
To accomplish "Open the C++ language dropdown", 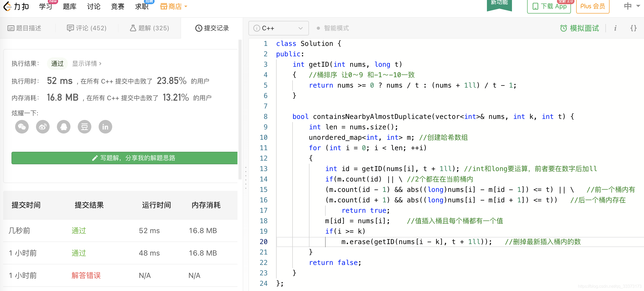I will [279, 28].
